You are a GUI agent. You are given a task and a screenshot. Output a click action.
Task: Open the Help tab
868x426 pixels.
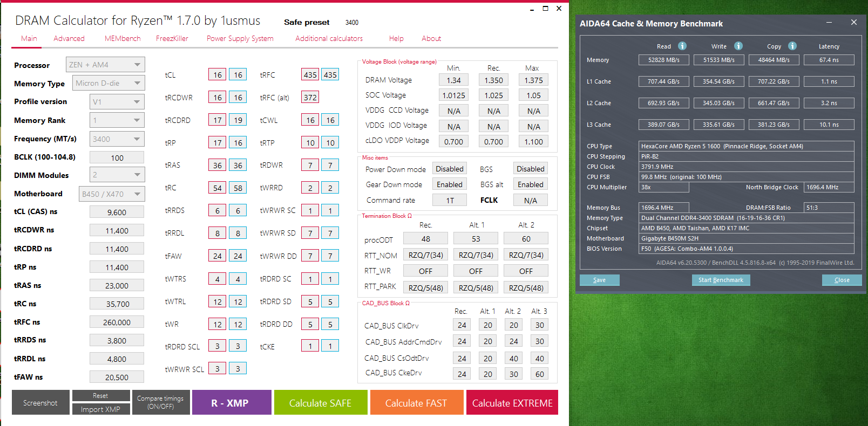tap(396, 39)
